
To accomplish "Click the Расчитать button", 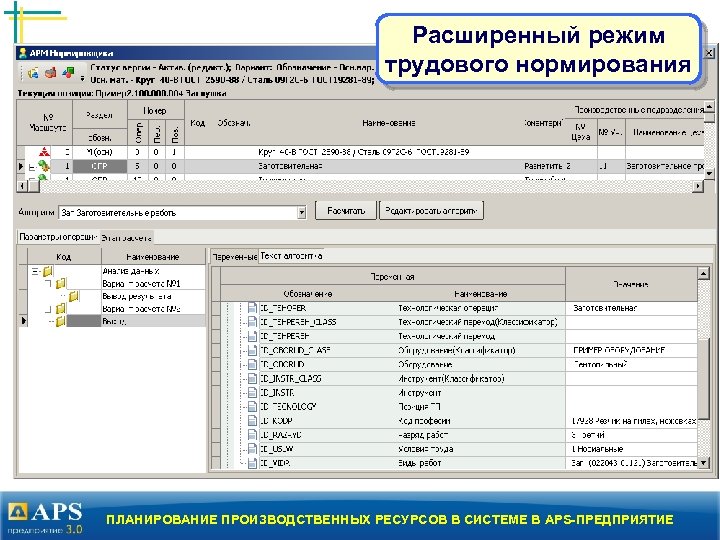I will point(346,211).
